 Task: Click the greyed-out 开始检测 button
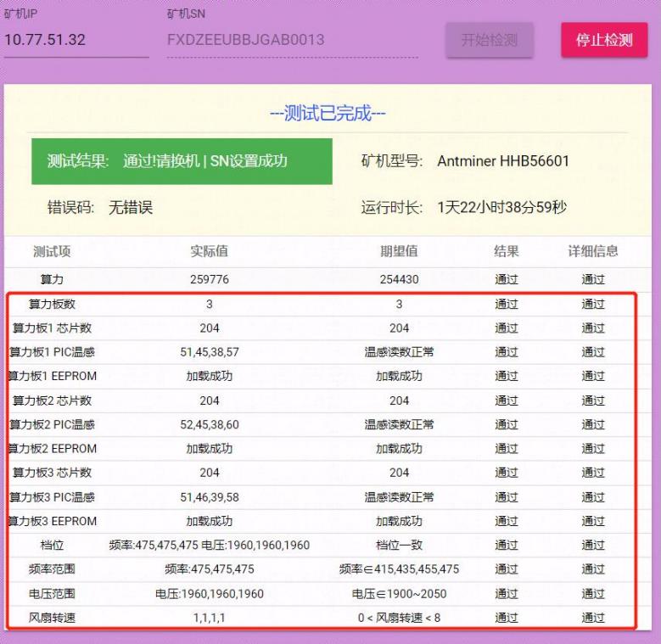(490, 40)
